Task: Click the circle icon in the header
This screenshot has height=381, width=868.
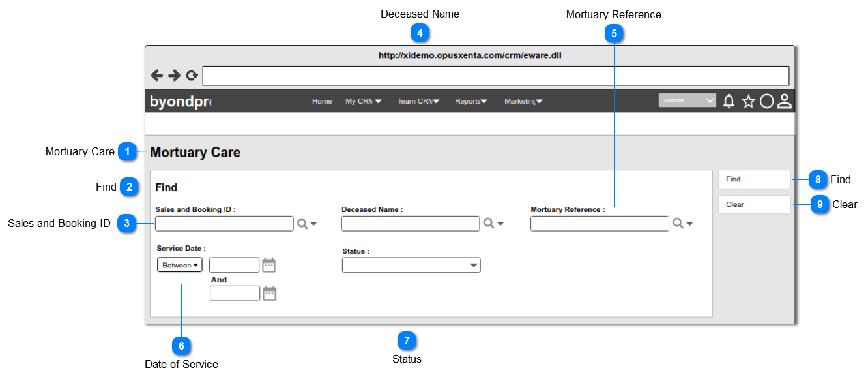Action: click(x=767, y=101)
